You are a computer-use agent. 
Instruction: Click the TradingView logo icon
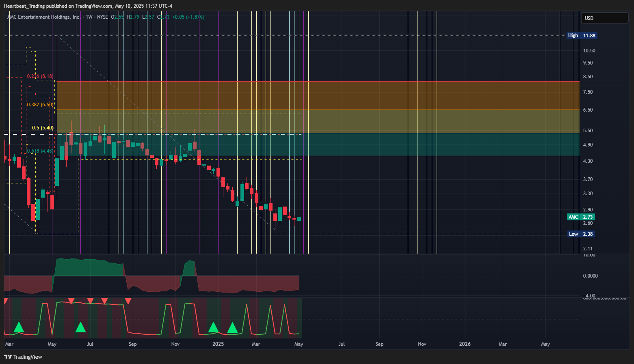(8, 357)
